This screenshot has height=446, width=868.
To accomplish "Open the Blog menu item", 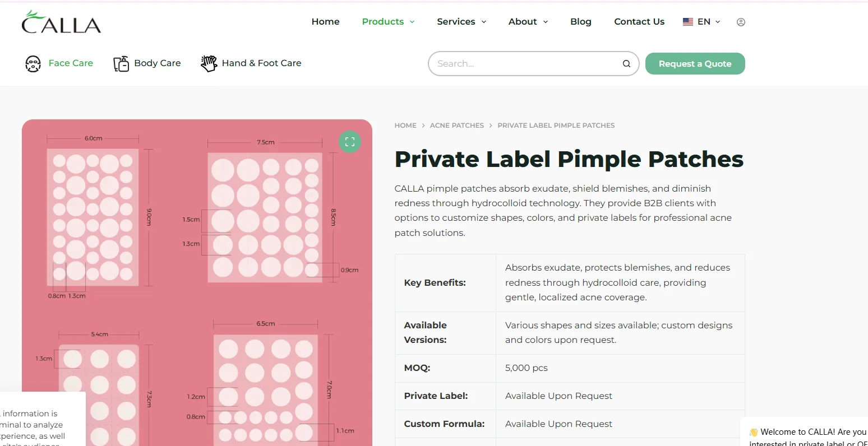I will click(x=581, y=21).
